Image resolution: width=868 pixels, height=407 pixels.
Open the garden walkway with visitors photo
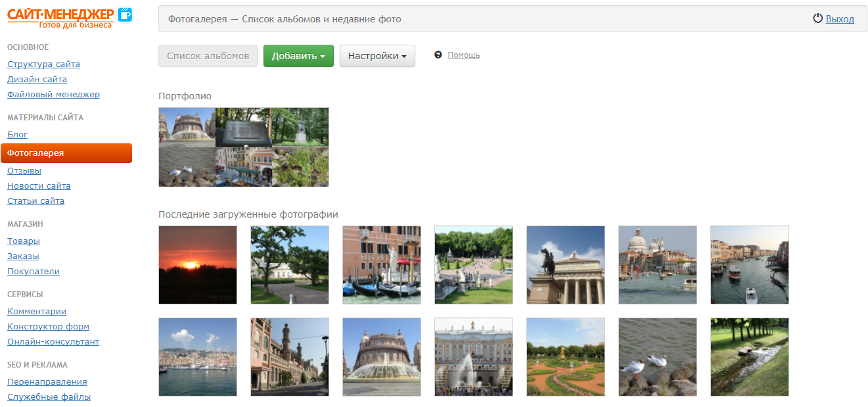(474, 265)
